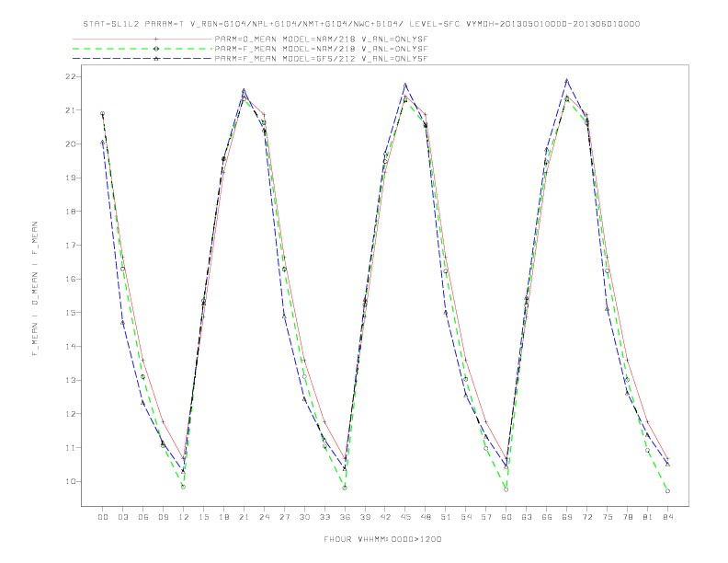Screen dimensions: 728x563
Task: Click the blue GFS/212 legend triangle marker
Action: [x=156, y=59]
